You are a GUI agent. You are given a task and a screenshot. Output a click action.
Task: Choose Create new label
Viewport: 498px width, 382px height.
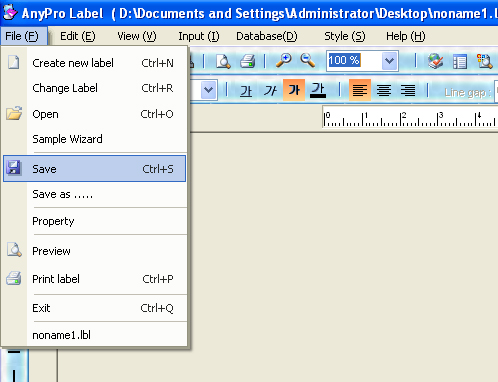tap(95, 63)
